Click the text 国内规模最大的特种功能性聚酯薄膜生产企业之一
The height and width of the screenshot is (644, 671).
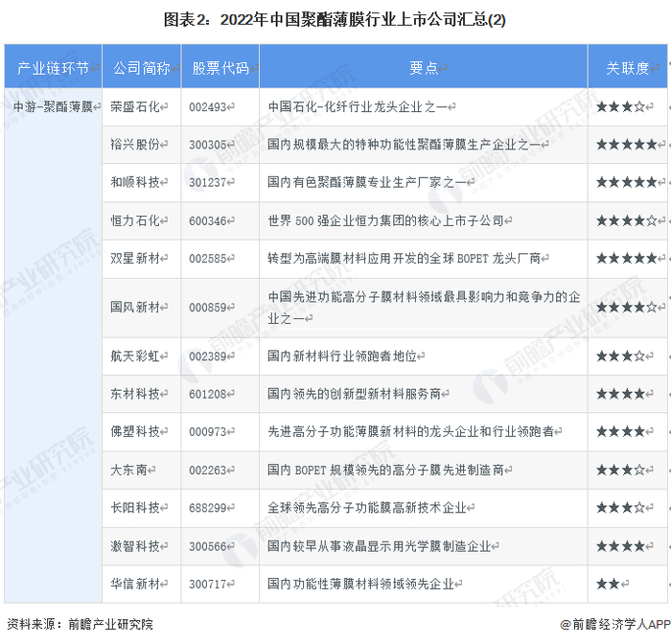point(405,144)
